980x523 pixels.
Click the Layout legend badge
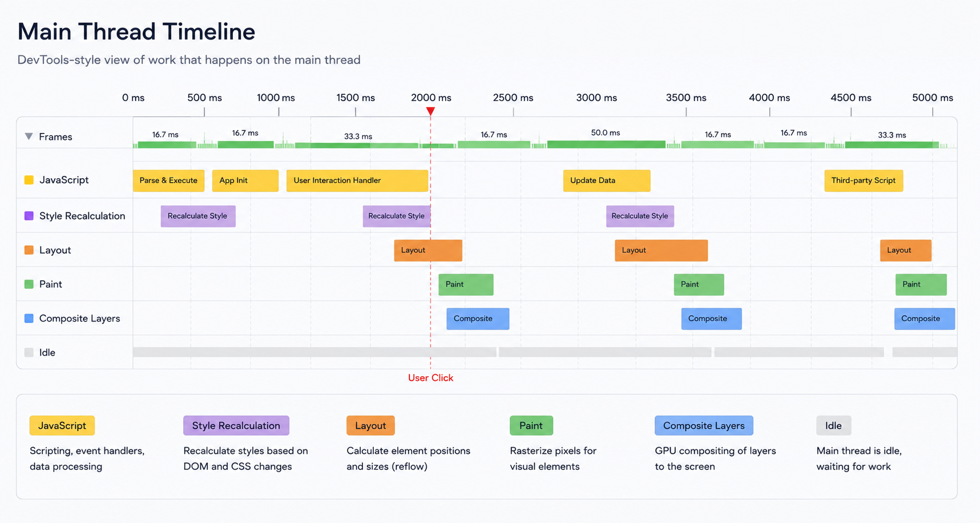pyautogui.click(x=370, y=425)
